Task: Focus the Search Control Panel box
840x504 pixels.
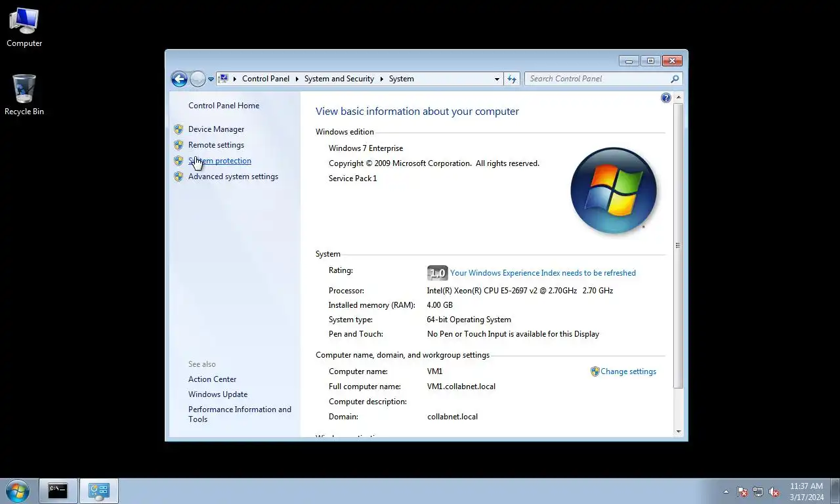Action: (597, 79)
